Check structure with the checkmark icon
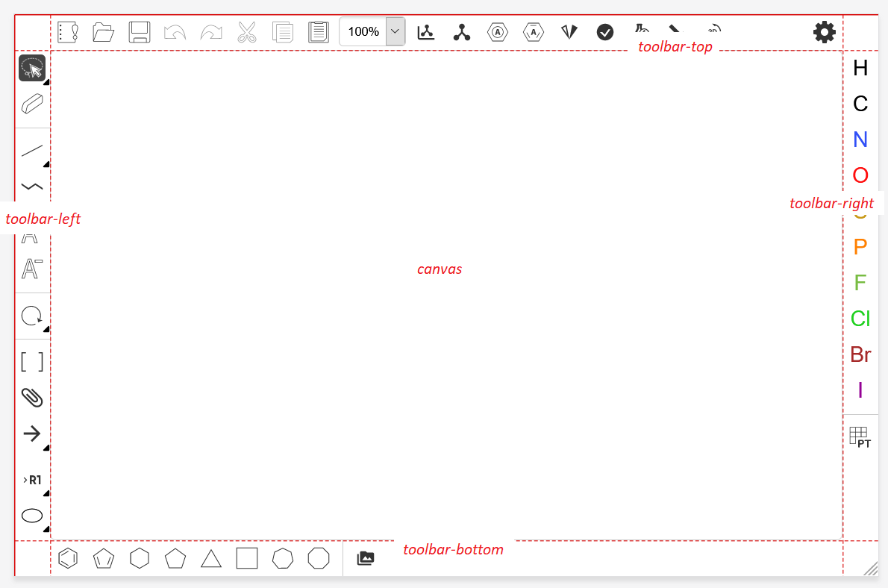Screen dimensions: 888x588 pyautogui.click(x=605, y=32)
